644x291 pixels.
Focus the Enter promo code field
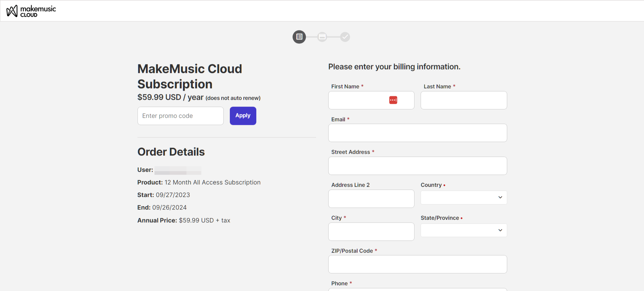[x=180, y=116]
